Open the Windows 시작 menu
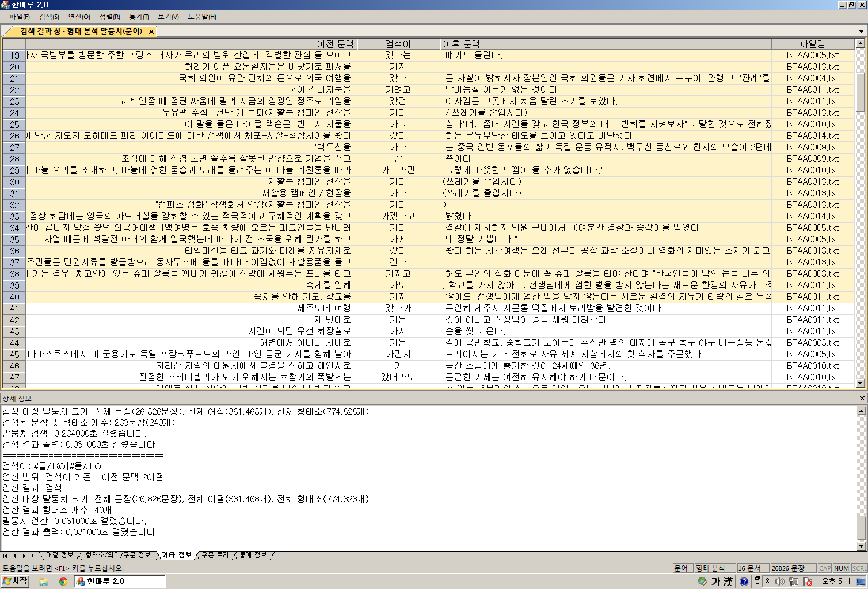Screen dimensions: 868x589 point(15,582)
